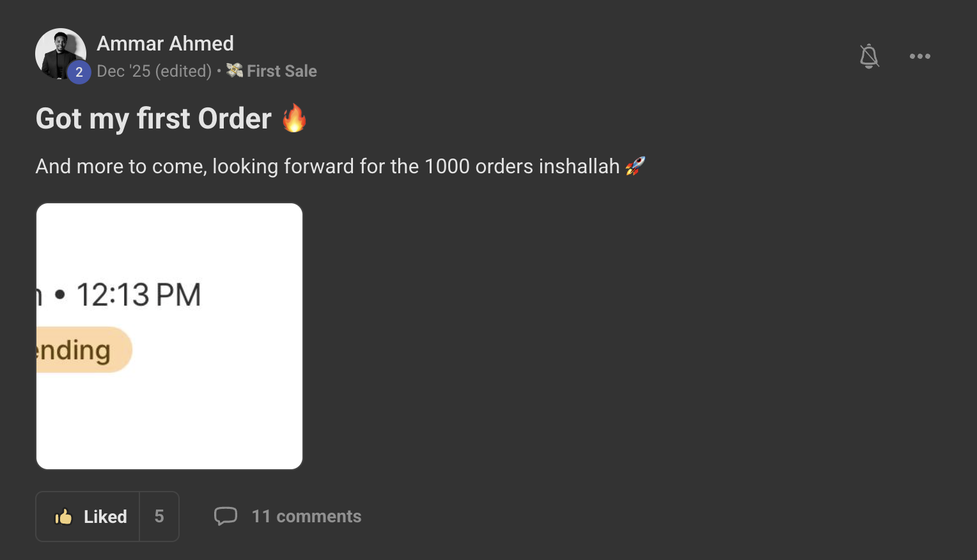Click the rocket emoji in post body

pyautogui.click(x=635, y=166)
